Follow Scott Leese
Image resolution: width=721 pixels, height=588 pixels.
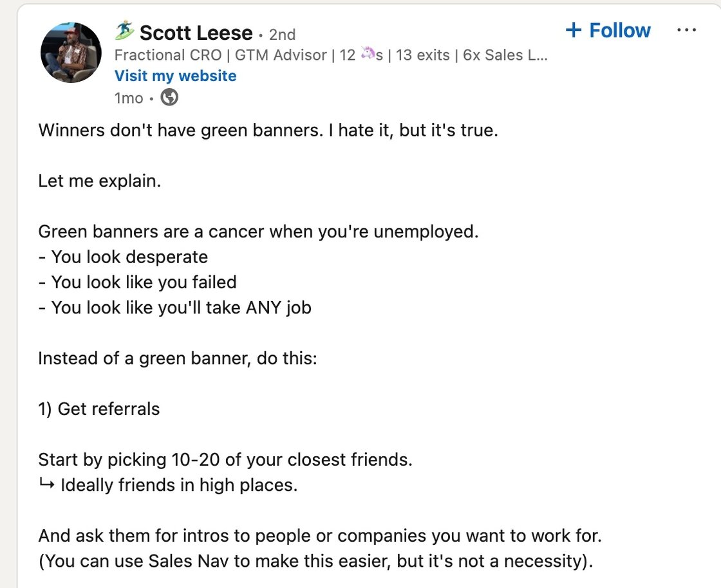point(608,30)
